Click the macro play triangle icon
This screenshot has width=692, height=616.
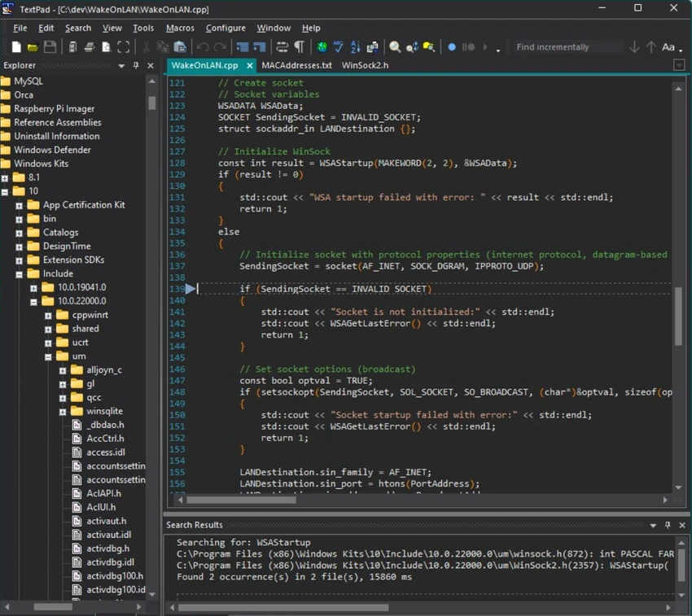point(485,46)
